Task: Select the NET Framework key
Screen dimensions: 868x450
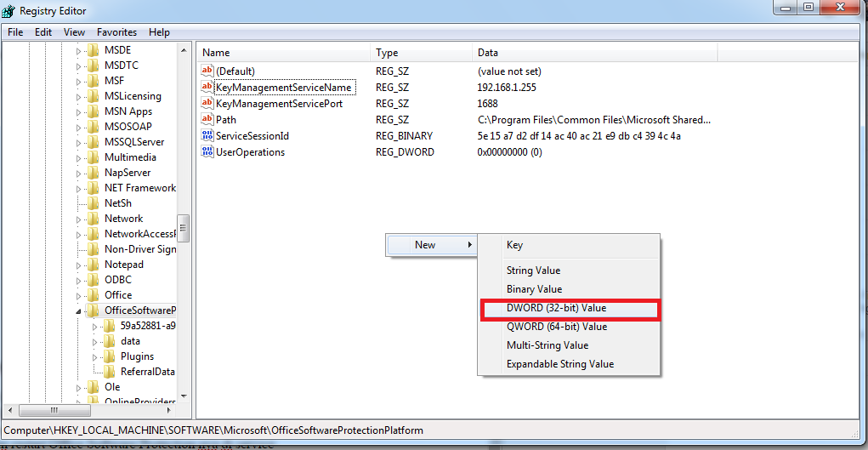Action: (x=140, y=188)
